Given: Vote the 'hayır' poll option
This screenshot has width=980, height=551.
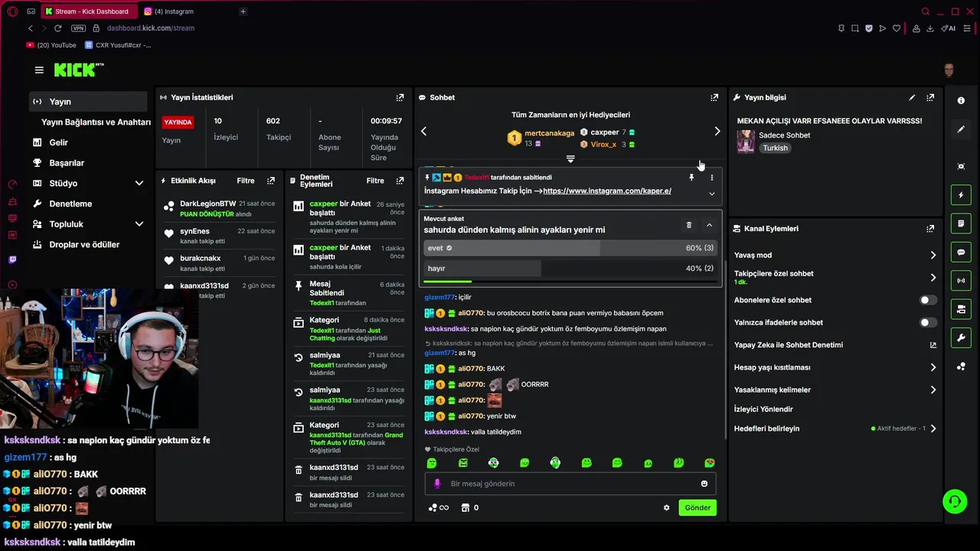Looking at the screenshot, I should pos(570,269).
